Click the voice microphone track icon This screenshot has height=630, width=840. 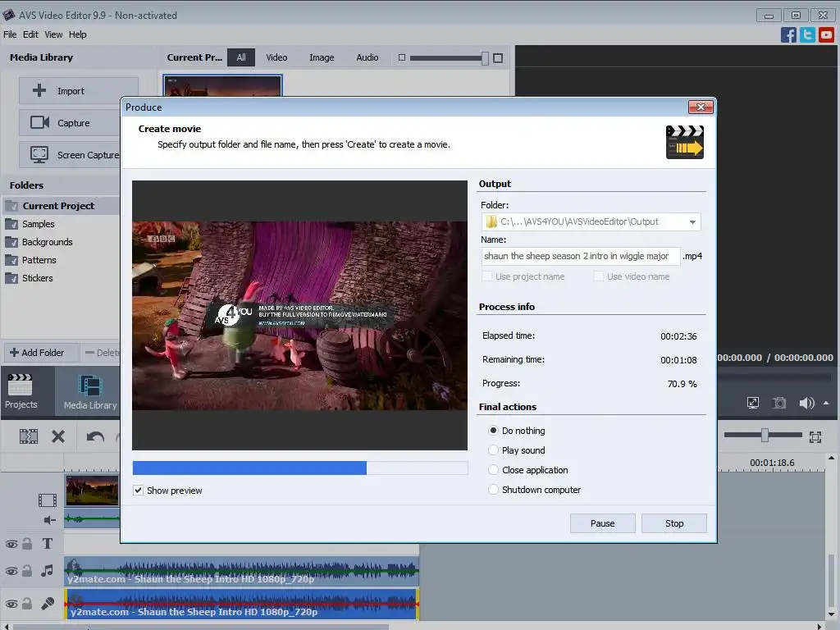[47, 604]
